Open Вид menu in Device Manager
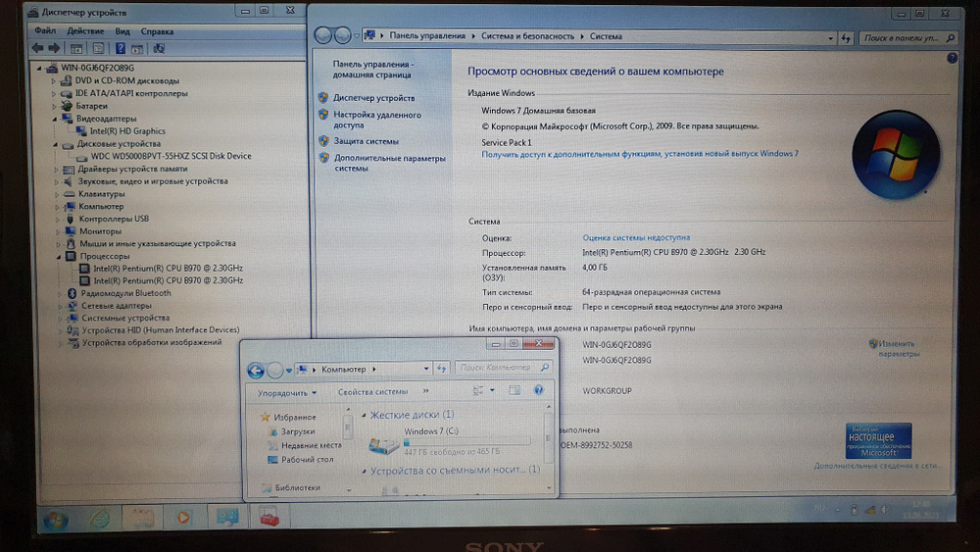Screen dimensions: 980x552 (x=122, y=30)
